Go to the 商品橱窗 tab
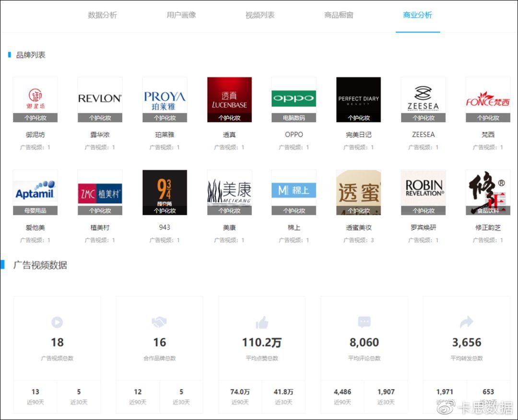The height and width of the screenshot is (420, 518). point(339,15)
